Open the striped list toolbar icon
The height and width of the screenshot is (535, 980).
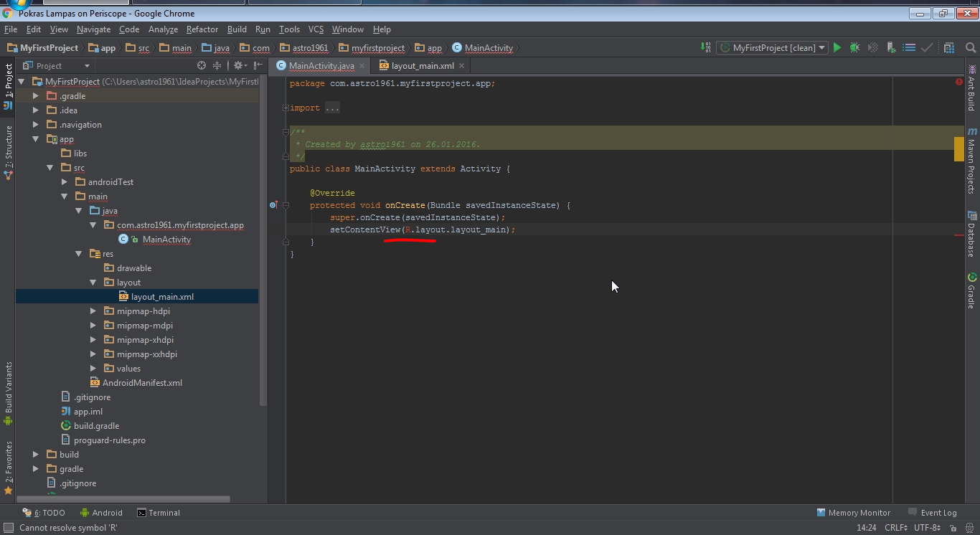tap(909, 48)
